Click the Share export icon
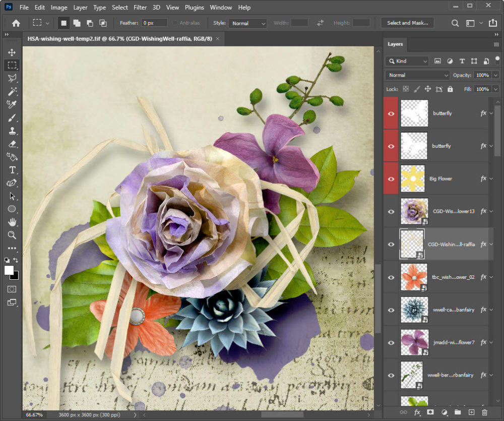The height and width of the screenshot is (421, 504). point(492,23)
